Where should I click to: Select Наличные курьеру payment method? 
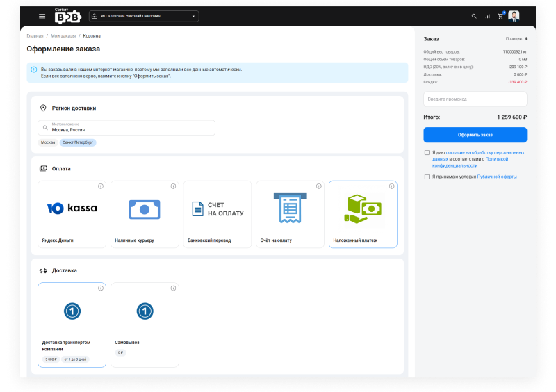(145, 214)
